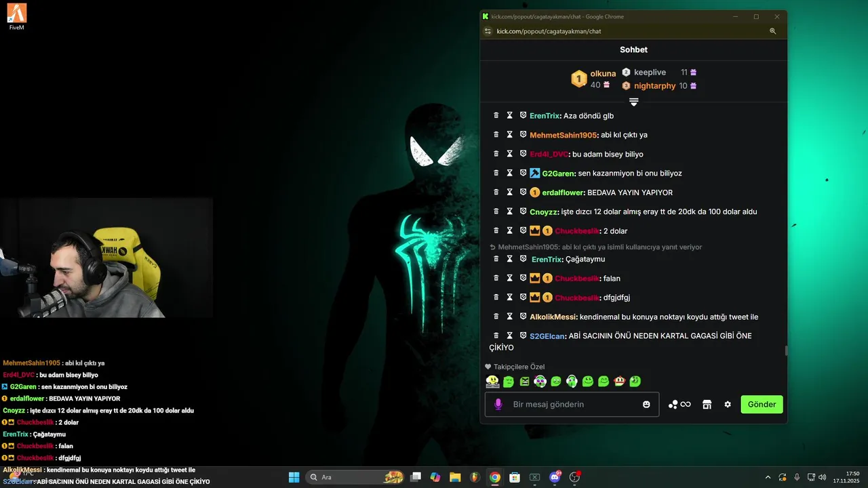
Task: Insert the headphones green emote
Action: tap(572, 382)
